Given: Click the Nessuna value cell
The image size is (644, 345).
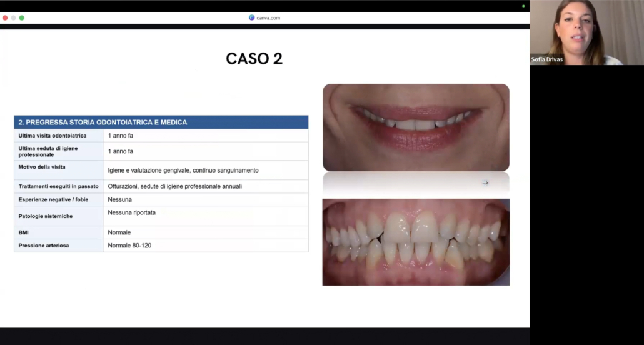Looking at the screenshot, I should tap(206, 199).
